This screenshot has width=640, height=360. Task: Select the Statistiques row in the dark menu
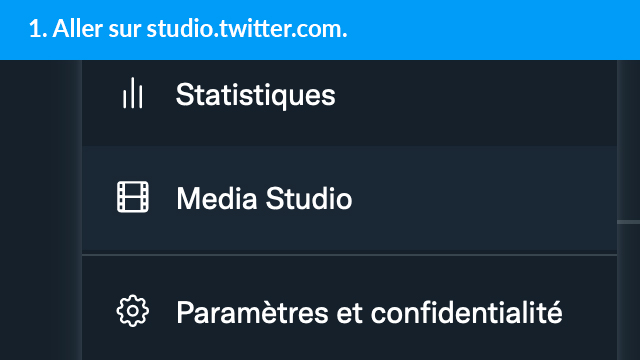click(x=349, y=103)
